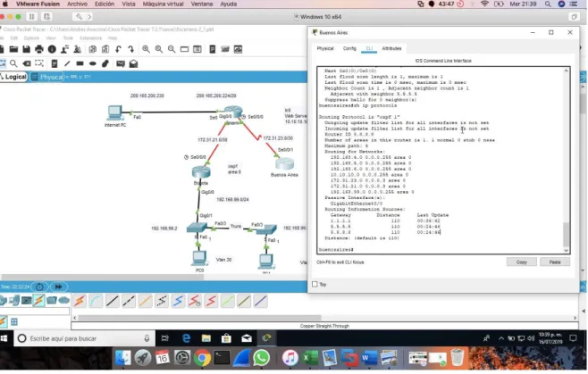Image resolution: width=588 pixels, height=374 pixels.
Task: Click the Bogota router in topology
Action: point(201,172)
